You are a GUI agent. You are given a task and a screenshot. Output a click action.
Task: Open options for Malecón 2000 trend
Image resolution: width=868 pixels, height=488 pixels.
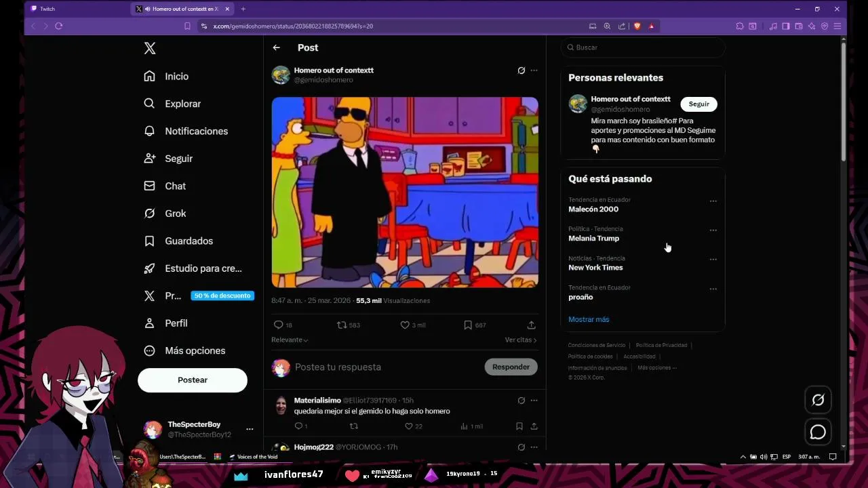pos(713,201)
